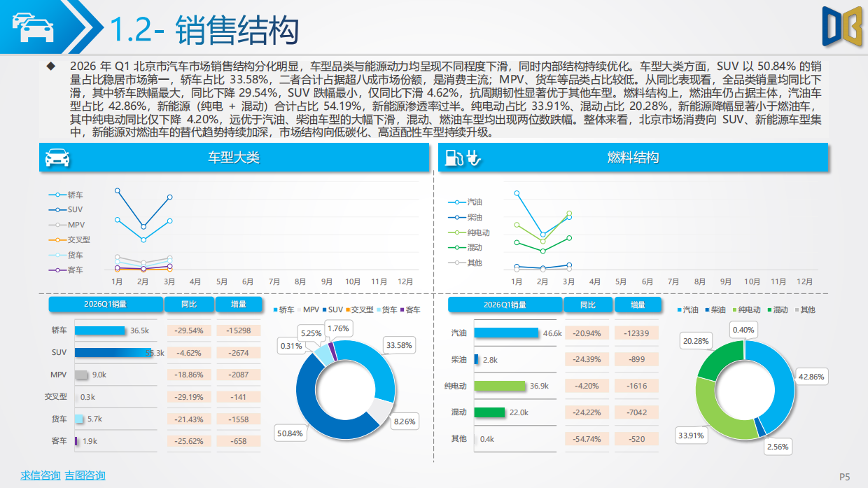Click the car icon in 车型大类 header
This screenshot has width=868, height=488.
(x=57, y=158)
